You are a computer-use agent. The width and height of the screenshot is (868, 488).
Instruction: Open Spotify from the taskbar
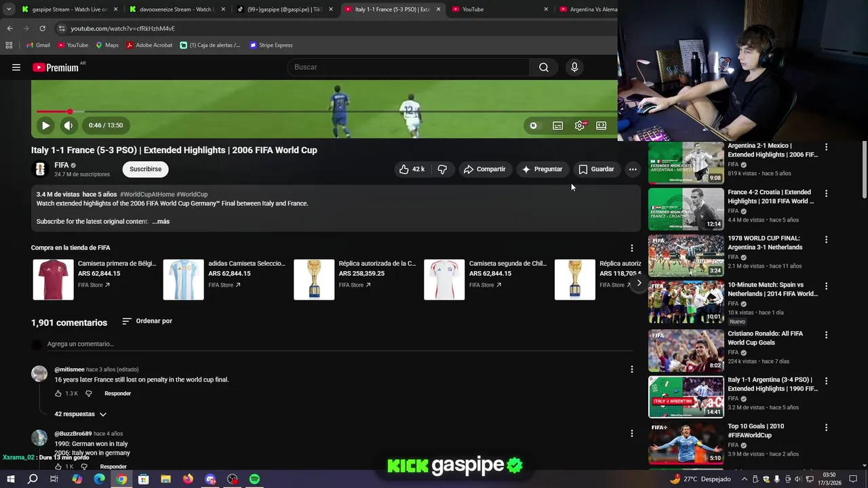pos(254,479)
